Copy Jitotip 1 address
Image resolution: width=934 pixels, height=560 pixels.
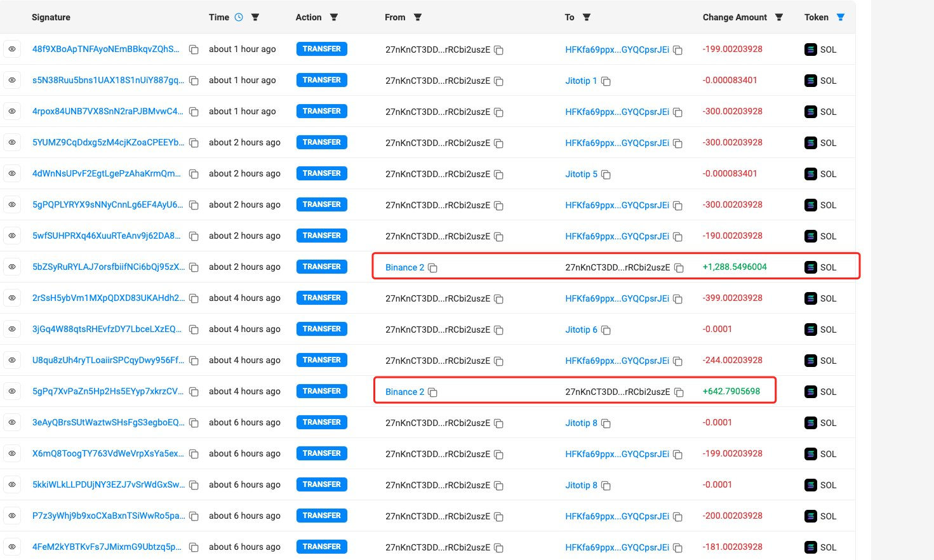click(x=606, y=81)
